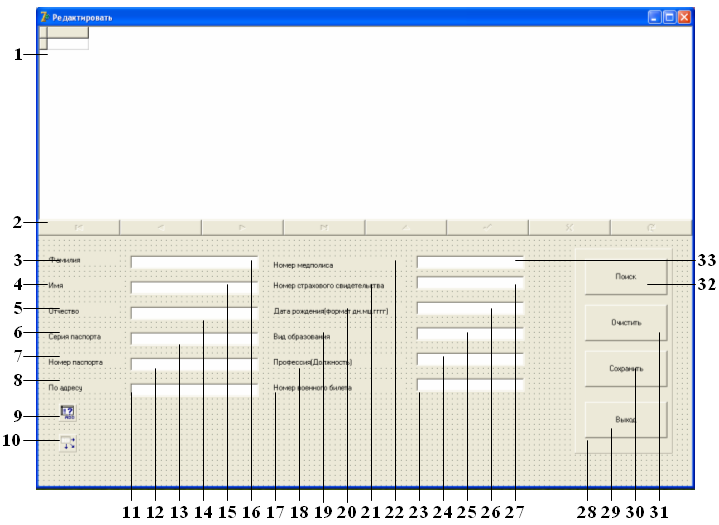719x525 pixels.
Task: Click the empty header cell of data grid
Action: (x=68, y=32)
